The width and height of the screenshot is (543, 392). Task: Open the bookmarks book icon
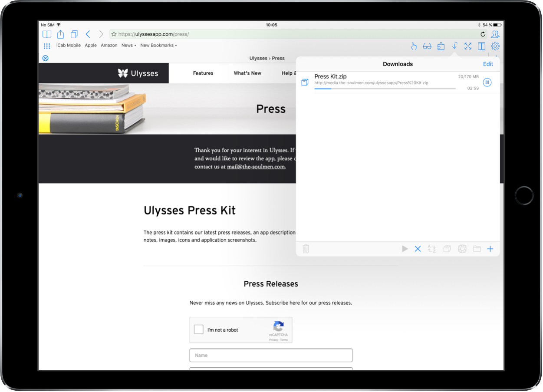point(46,34)
